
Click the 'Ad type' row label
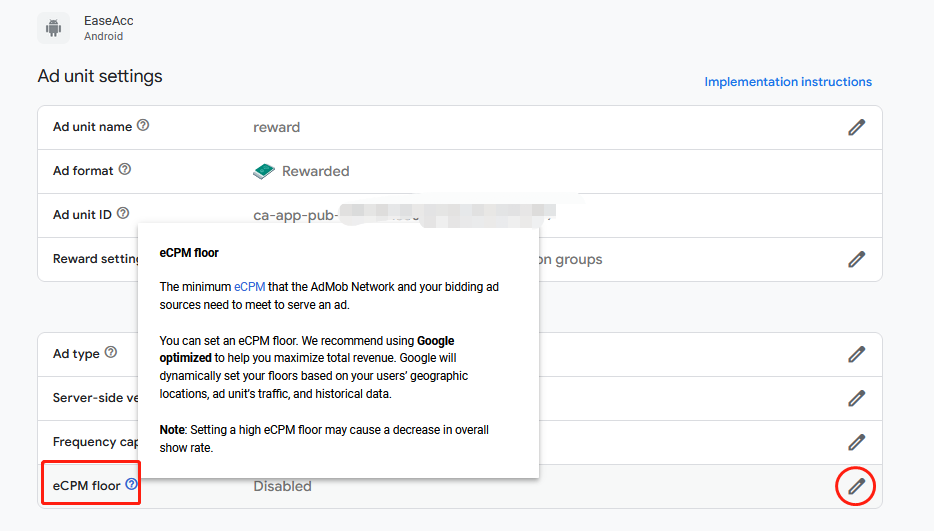(x=76, y=354)
